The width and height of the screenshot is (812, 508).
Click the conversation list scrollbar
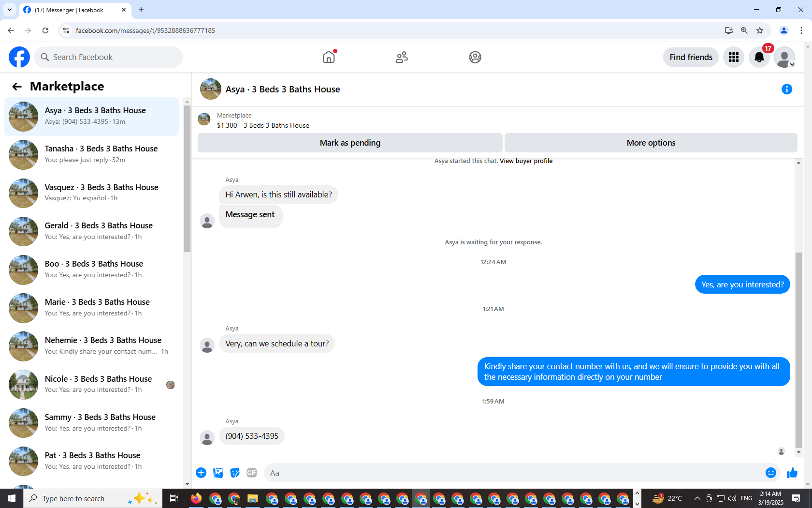point(187,178)
